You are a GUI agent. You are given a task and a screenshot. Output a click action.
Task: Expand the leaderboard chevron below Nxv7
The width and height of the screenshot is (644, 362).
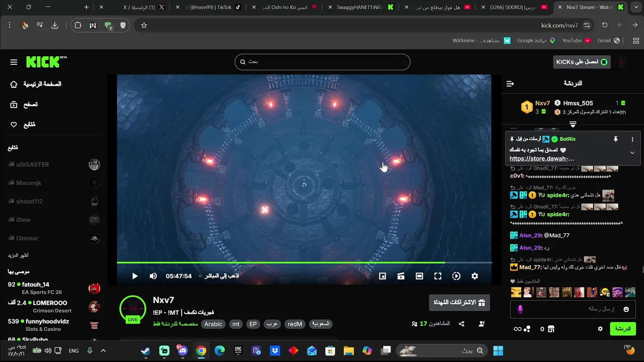click(573, 124)
